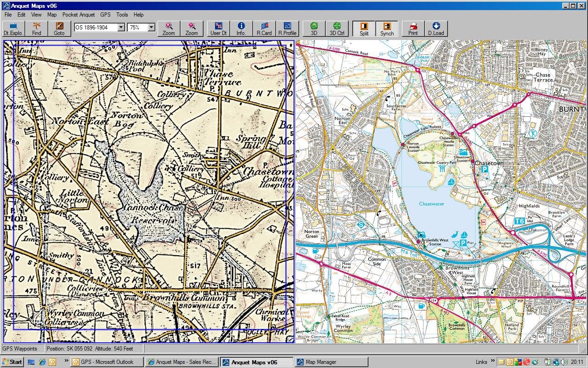The image size is (588, 368).
Task: Expand the Links toolbar chevron
Action: pyautogui.click(x=492, y=362)
